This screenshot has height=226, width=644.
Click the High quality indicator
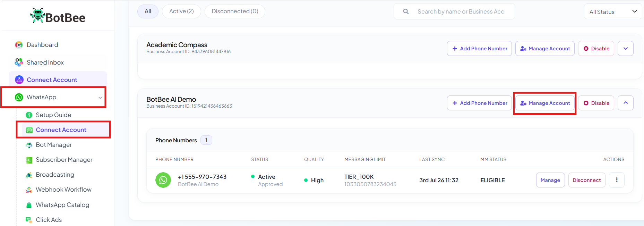(314, 180)
